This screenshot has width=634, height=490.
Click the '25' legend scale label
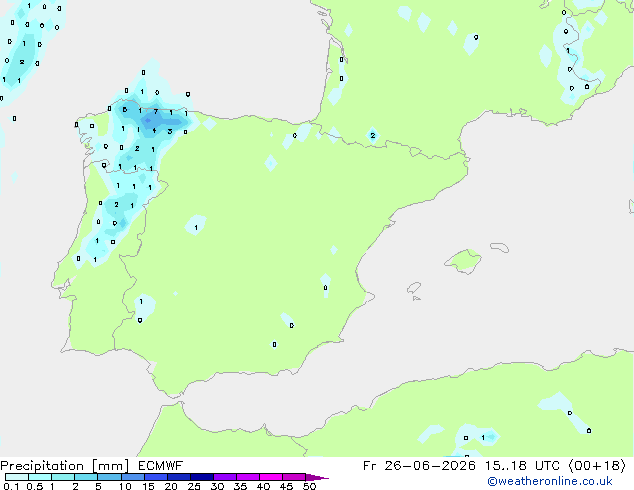point(194,486)
